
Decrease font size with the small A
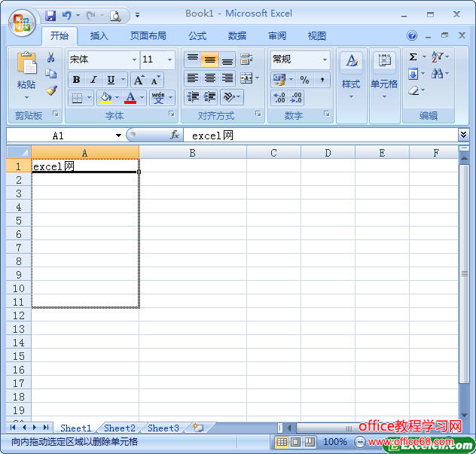point(156,80)
